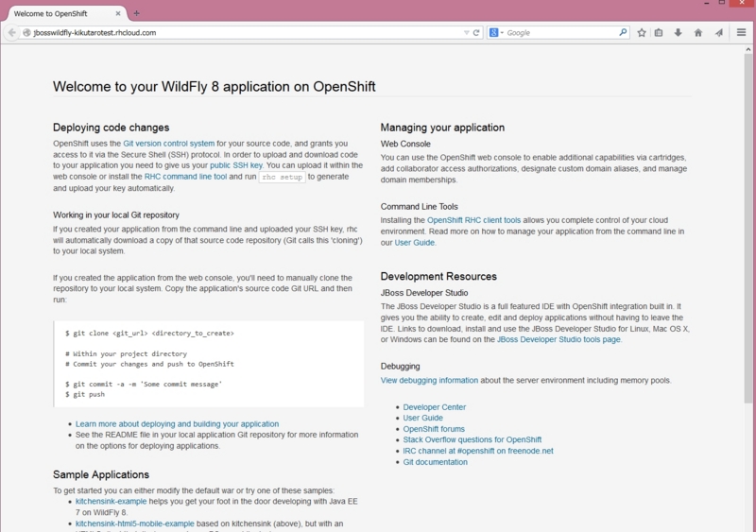This screenshot has height=532, width=756.
Task: Open the Firefox hamburger menu
Action: 742,32
